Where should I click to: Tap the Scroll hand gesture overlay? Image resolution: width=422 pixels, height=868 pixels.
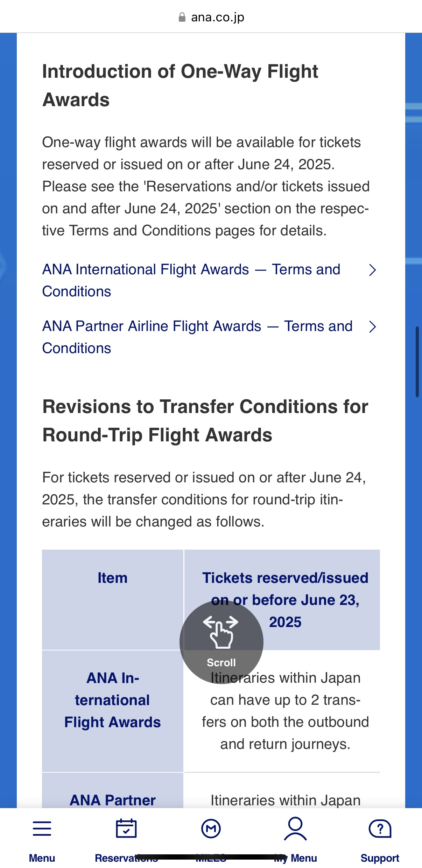221,642
